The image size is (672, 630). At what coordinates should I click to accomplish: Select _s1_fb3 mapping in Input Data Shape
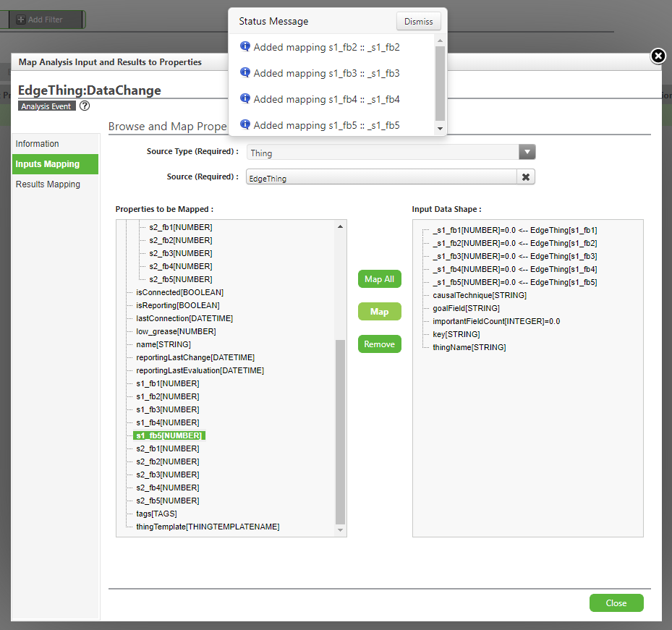(515, 256)
